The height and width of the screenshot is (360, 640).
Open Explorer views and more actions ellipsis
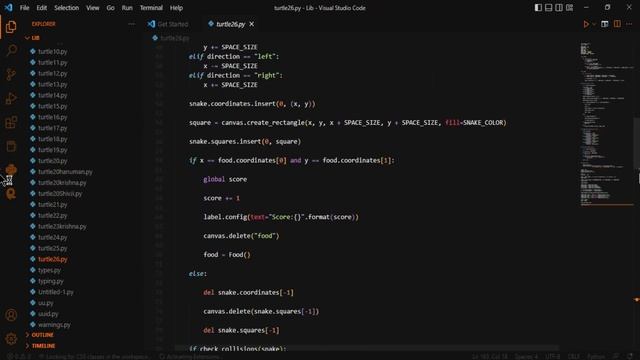pos(131,24)
